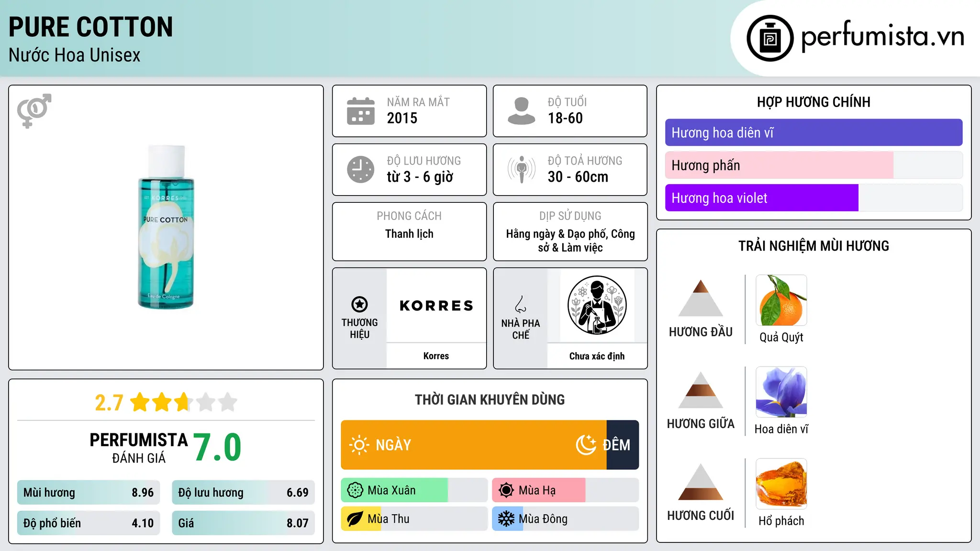Screen dimensions: 980x551
Task: Click the unisex gender symbol icon
Action: [x=34, y=111]
